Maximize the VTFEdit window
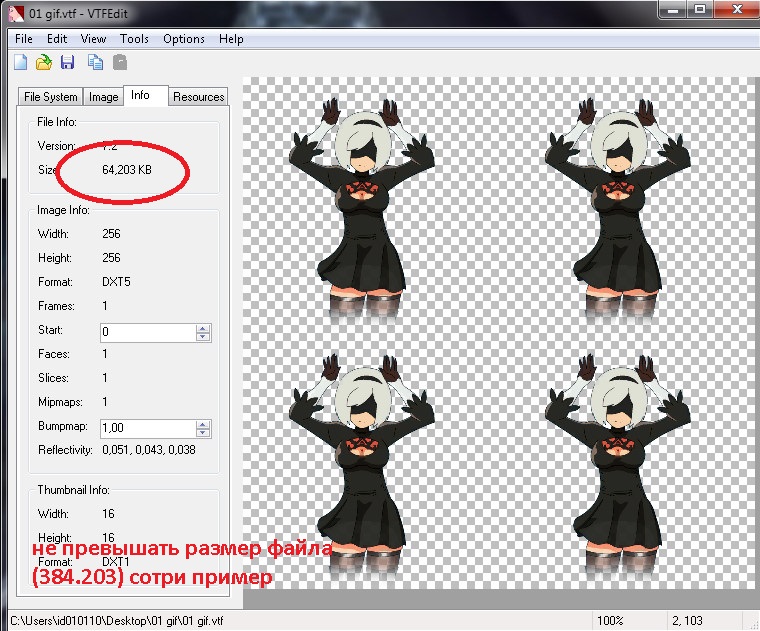The width and height of the screenshot is (760, 631). coord(700,9)
